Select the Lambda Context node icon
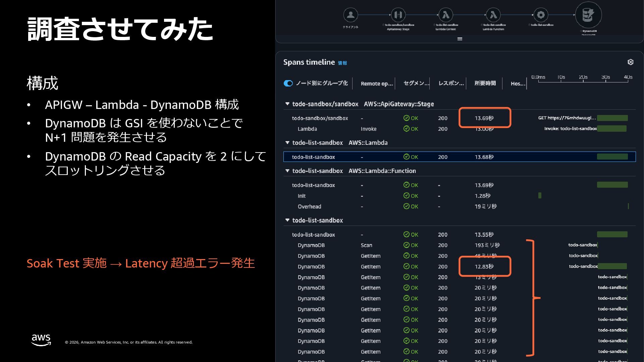644x362 pixels. (446, 15)
